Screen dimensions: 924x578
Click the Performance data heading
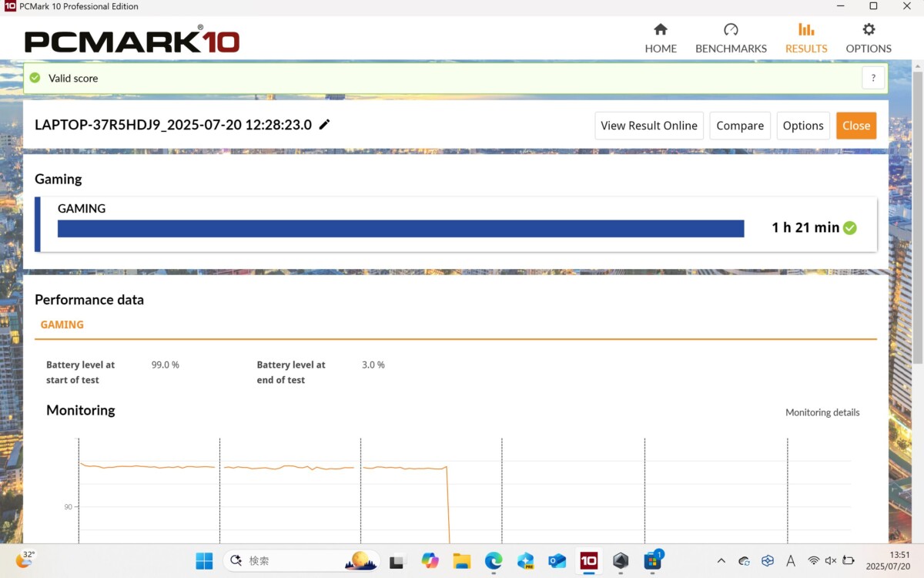[89, 300]
